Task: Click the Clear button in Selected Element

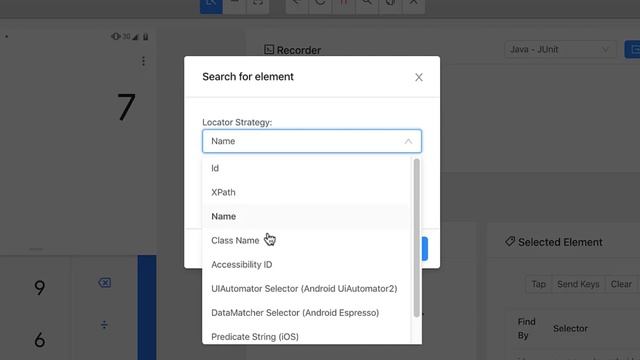Action: point(621,284)
